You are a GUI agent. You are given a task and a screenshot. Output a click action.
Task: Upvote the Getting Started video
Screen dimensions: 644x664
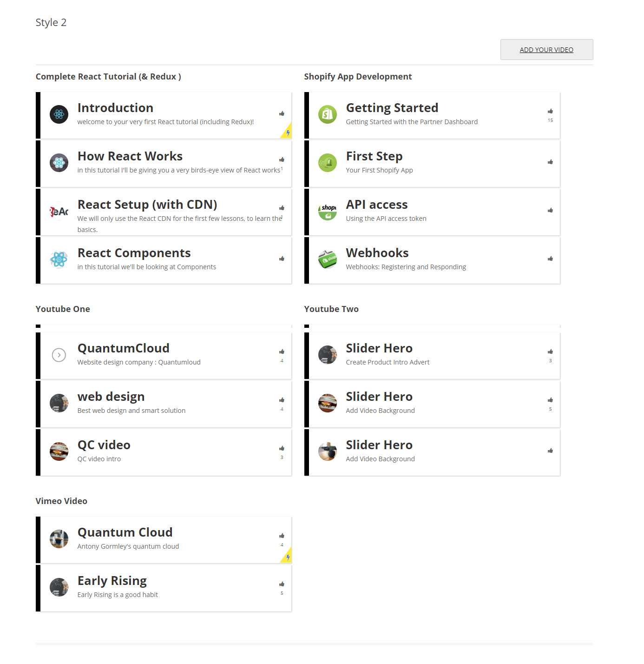click(550, 111)
